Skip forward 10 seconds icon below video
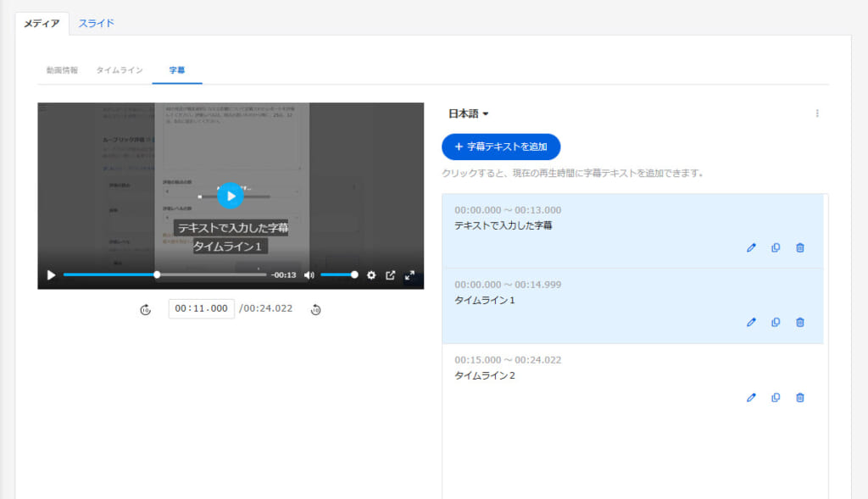The width and height of the screenshot is (868, 499). (x=316, y=310)
